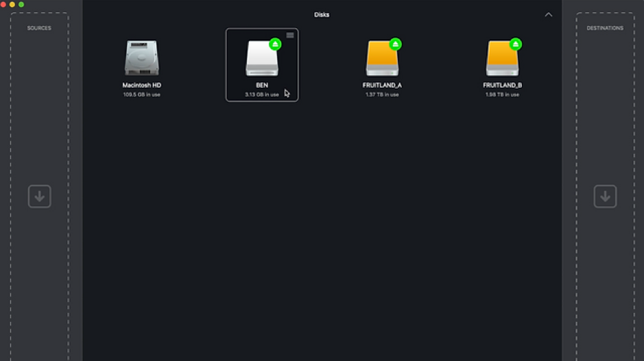Click BEN's 3.13 GB in use text
The height and width of the screenshot is (361, 644).
pyautogui.click(x=262, y=95)
